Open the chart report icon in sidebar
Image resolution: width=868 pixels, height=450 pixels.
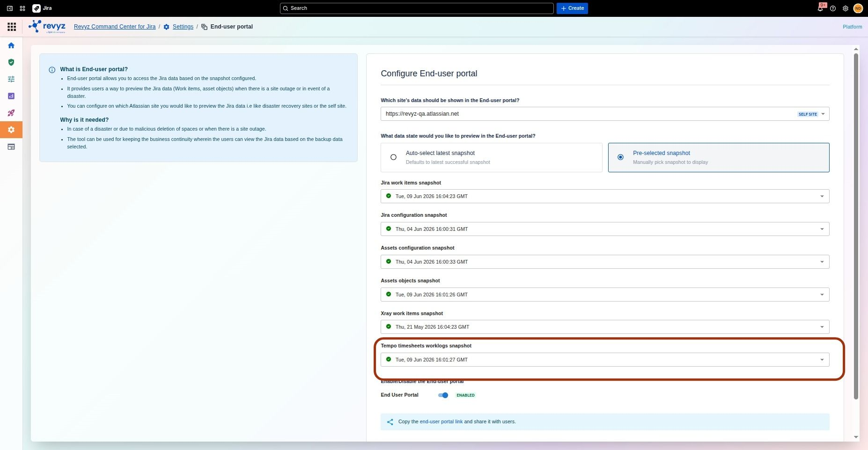coord(11,96)
